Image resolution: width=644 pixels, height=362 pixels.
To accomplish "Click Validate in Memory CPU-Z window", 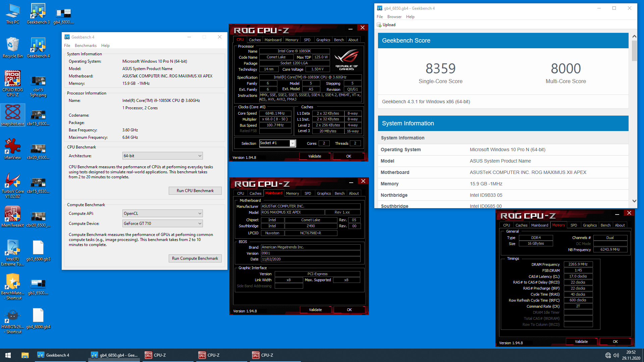I will point(581,342).
